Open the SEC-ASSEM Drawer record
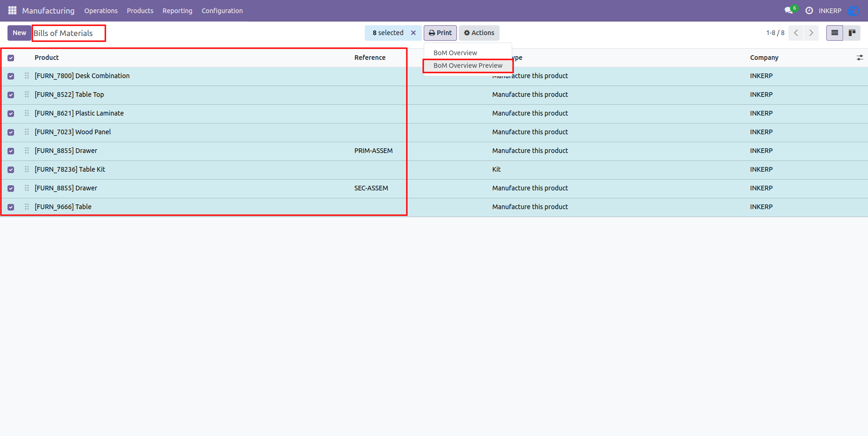868x436 pixels. click(434, 188)
